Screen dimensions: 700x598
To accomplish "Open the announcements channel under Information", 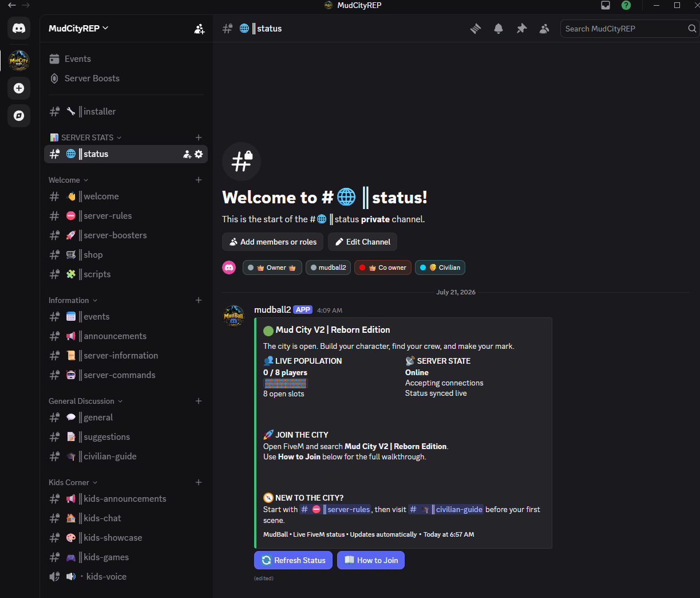I will click(126, 336).
